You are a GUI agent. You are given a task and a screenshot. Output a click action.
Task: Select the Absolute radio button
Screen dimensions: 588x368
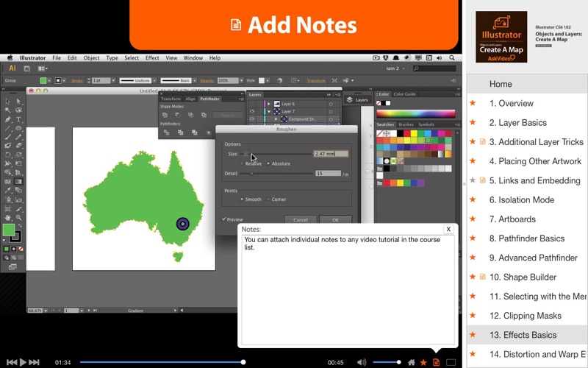pyautogui.click(x=268, y=163)
